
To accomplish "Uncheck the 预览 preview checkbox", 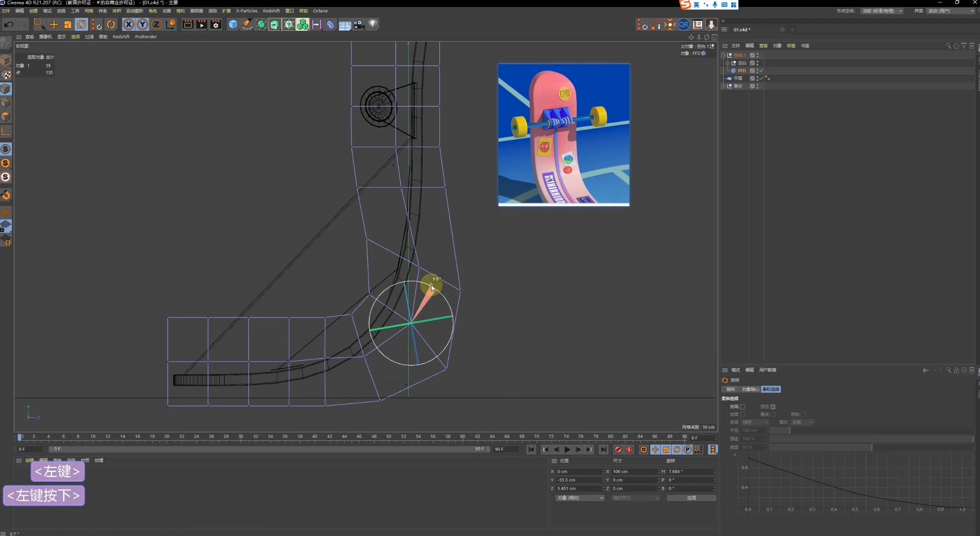I will [773, 407].
